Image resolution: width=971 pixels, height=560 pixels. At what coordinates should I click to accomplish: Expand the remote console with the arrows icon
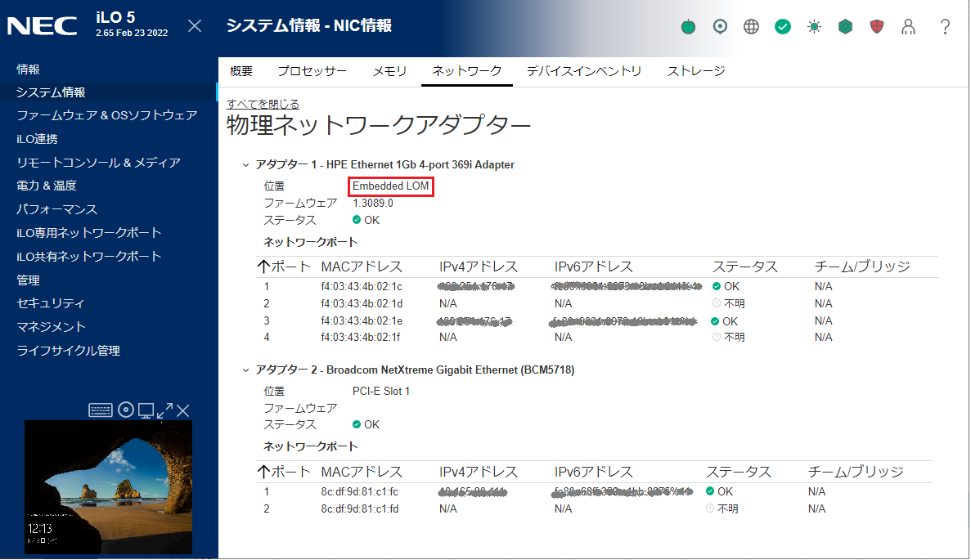tap(164, 410)
